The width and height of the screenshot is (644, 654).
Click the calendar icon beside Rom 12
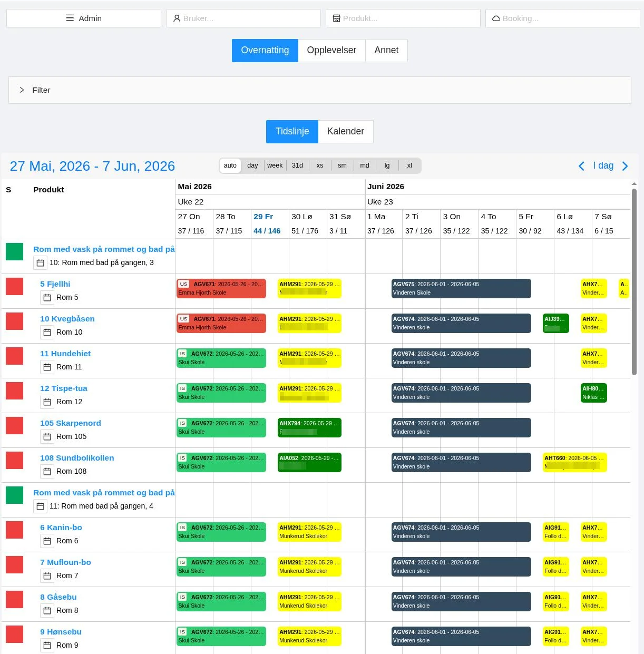coord(47,402)
